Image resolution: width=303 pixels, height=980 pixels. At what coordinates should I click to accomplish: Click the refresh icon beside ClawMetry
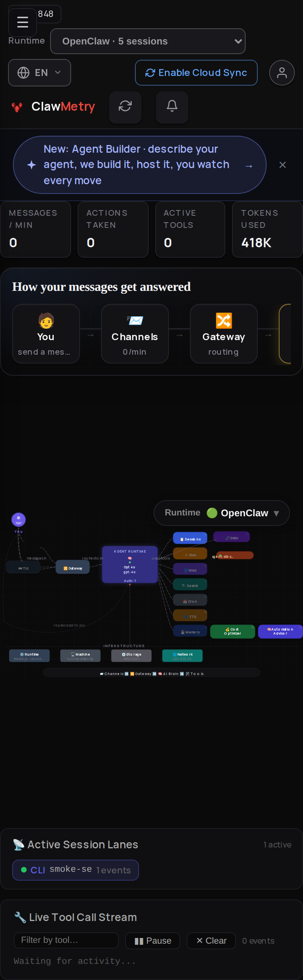pos(125,106)
